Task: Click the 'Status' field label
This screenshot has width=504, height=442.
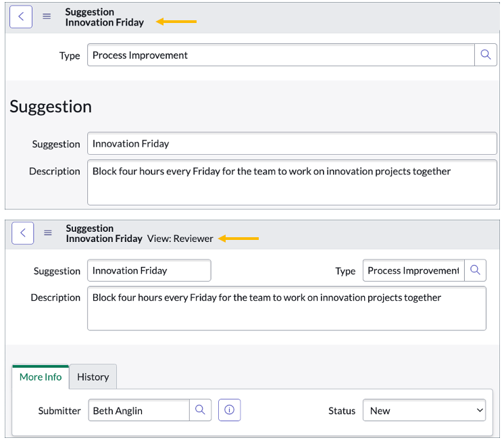Action: tap(342, 411)
